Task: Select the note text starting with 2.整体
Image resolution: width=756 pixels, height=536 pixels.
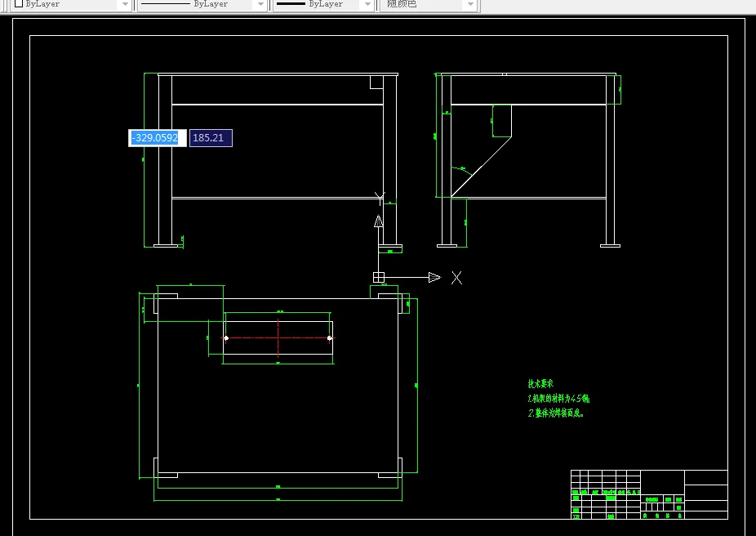Action: (556, 413)
